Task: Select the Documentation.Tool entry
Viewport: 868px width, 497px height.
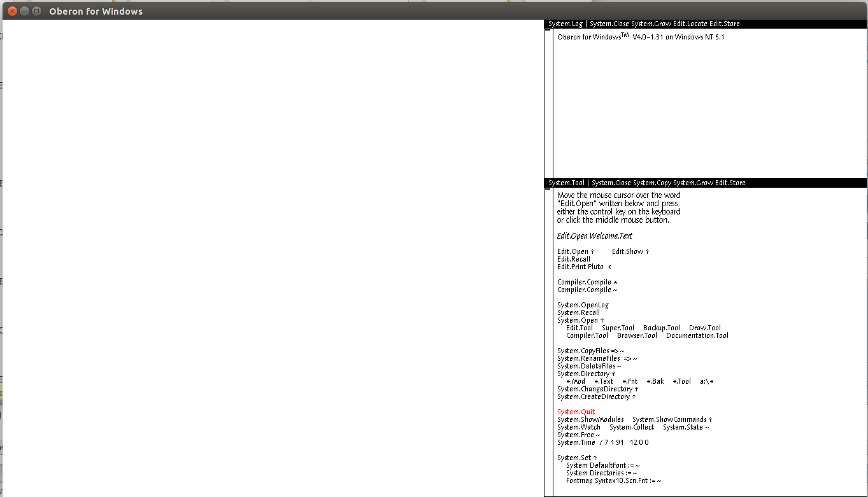Action: click(x=697, y=336)
